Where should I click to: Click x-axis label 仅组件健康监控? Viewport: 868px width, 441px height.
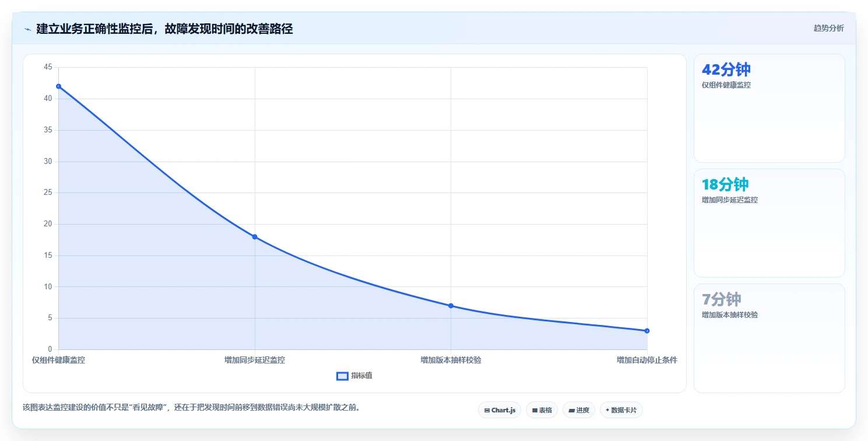[x=58, y=360]
